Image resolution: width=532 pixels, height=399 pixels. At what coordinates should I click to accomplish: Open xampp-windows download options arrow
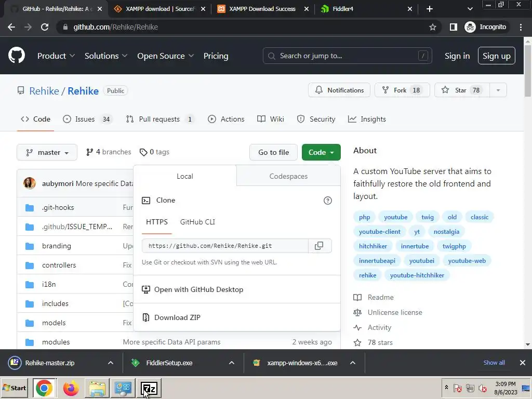coord(353,363)
